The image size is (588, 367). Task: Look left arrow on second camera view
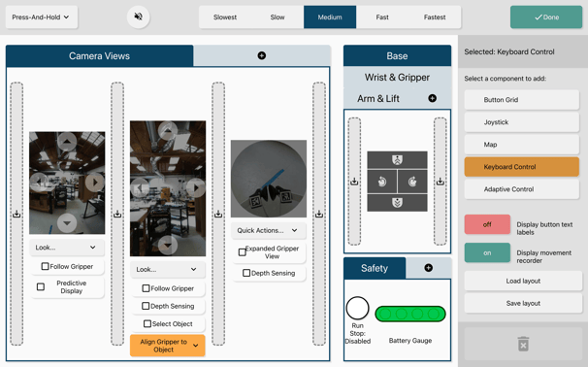click(x=140, y=187)
